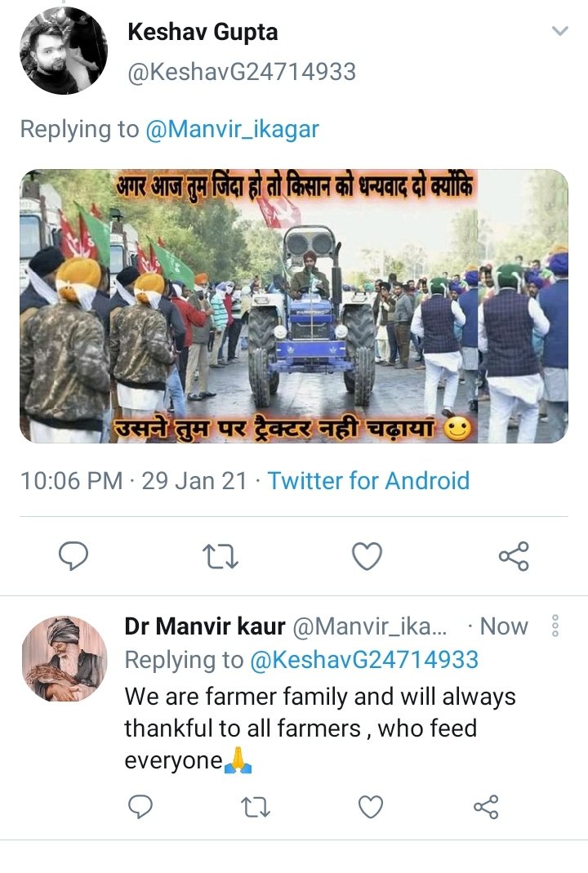Open Keshav Gupta display name profile
588x873 pixels.
pos(203,33)
